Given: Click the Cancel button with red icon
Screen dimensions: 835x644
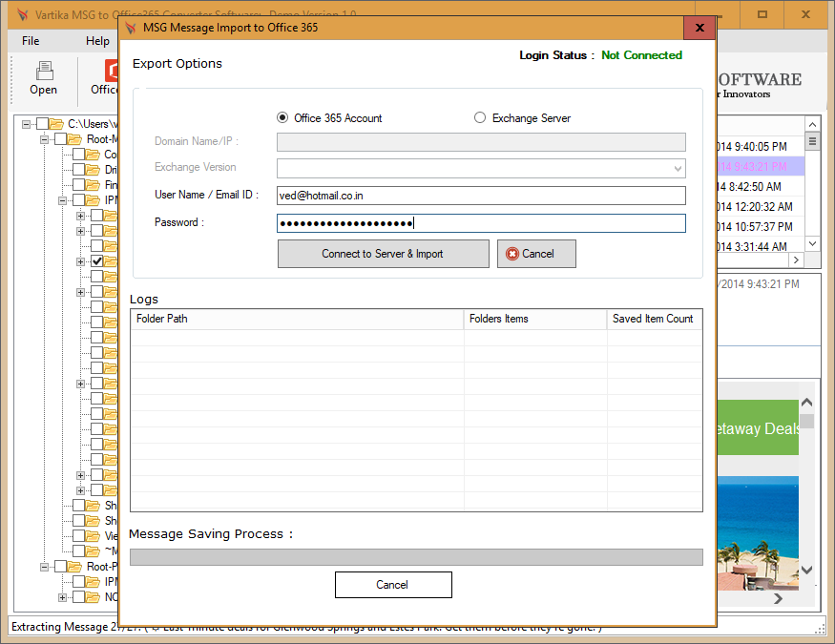Looking at the screenshot, I should pos(536,254).
